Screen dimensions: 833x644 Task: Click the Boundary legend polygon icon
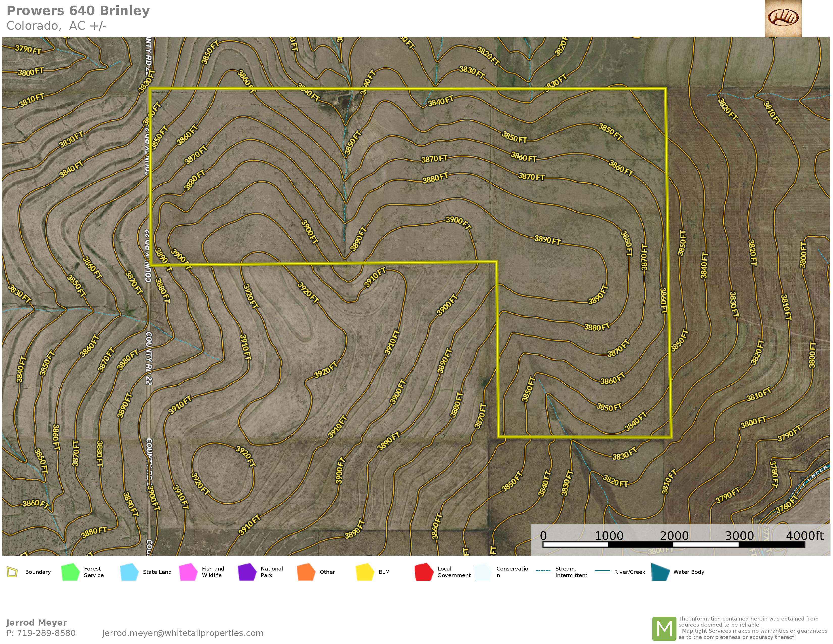point(12,572)
